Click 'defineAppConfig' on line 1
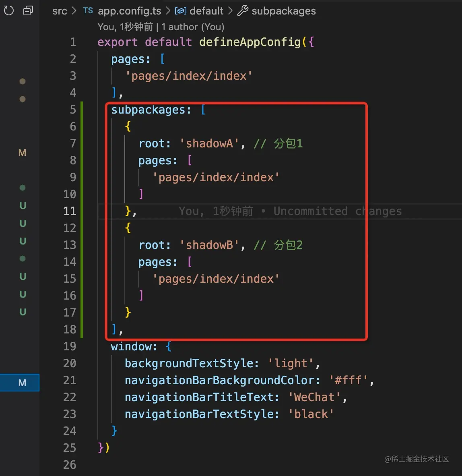The image size is (462, 476). tap(250, 42)
